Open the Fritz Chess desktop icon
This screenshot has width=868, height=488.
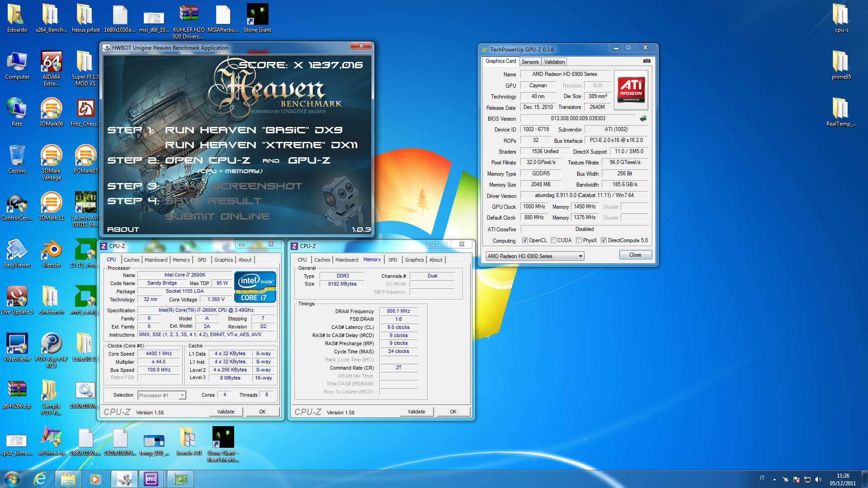click(x=85, y=112)
